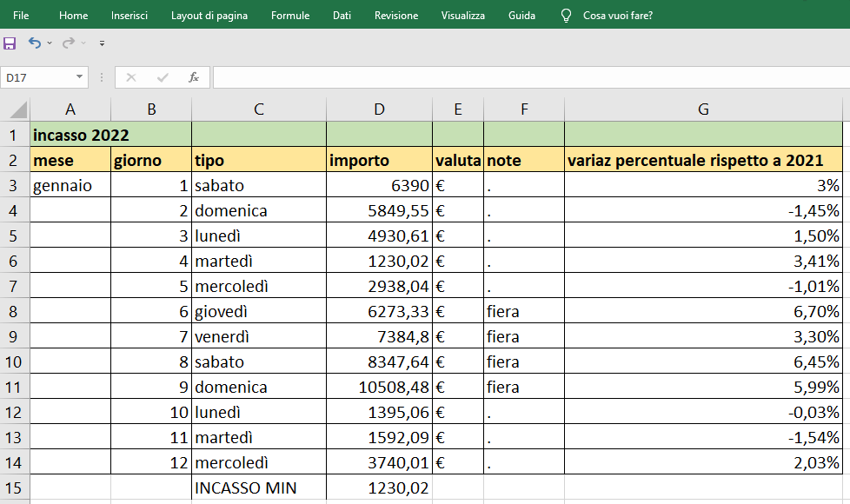Select column C header
This screenshot has height=504, width=850.
point(259,109)
